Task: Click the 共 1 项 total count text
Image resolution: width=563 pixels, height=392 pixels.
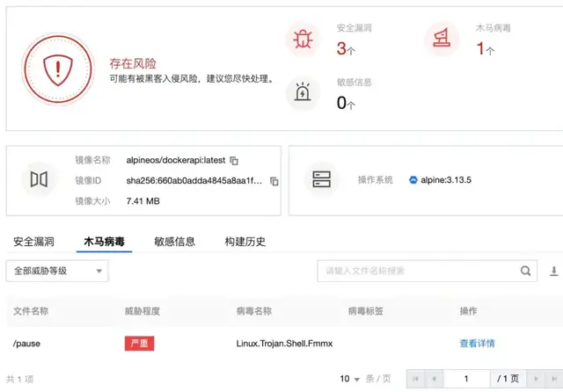Action: tap(19, 379)
